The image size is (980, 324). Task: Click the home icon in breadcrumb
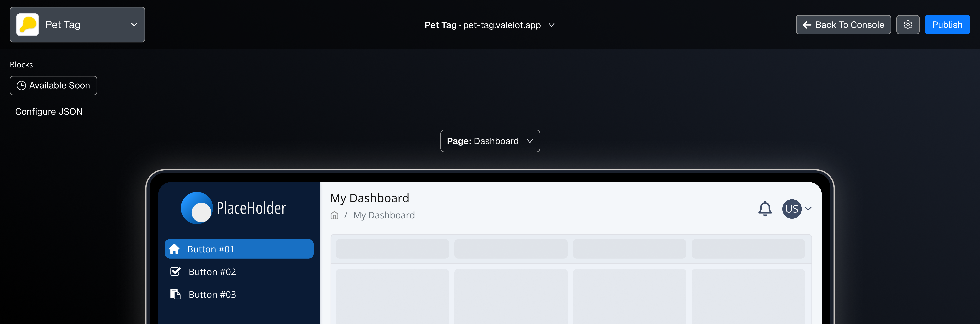click(x=334, y=216)
